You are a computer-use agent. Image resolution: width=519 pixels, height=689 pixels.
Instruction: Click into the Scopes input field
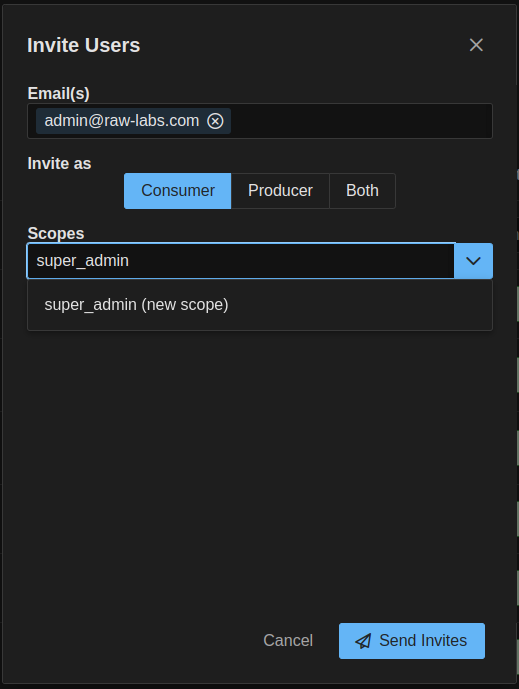tap(241, 261)
